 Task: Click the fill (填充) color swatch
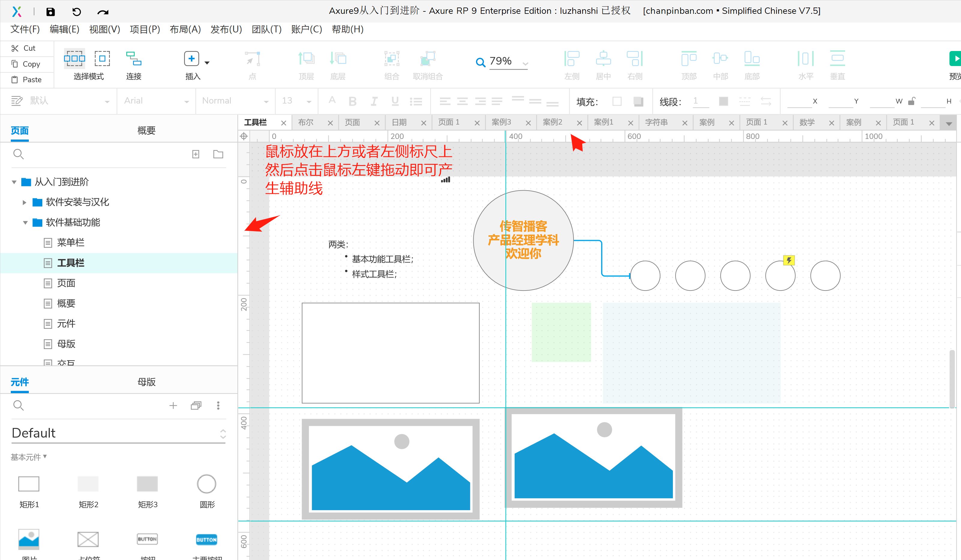coord(617,101)
